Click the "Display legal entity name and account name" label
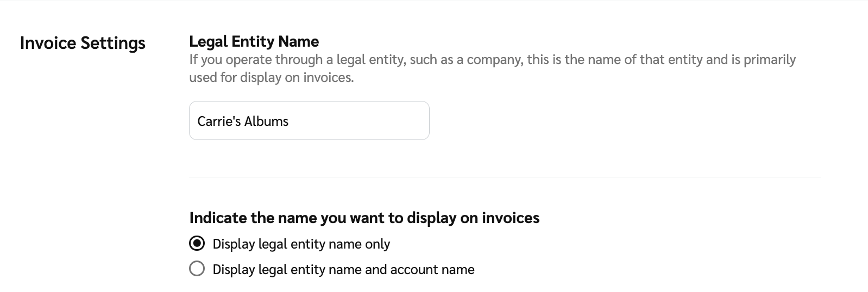Image resolution: width=868 pixels, height=292 pixels. click(x=343, y=270)
